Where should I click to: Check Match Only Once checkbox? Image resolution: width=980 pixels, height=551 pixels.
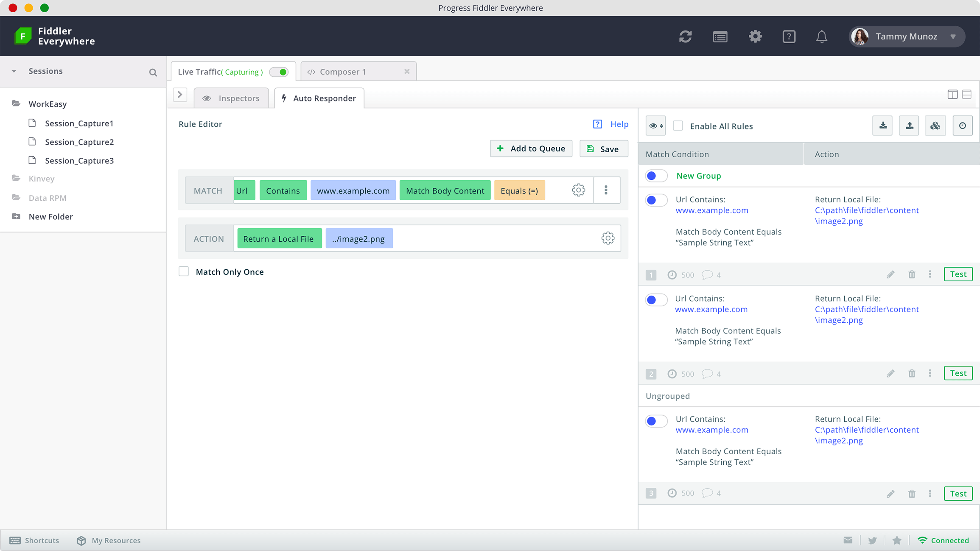[x=184, y=271]
